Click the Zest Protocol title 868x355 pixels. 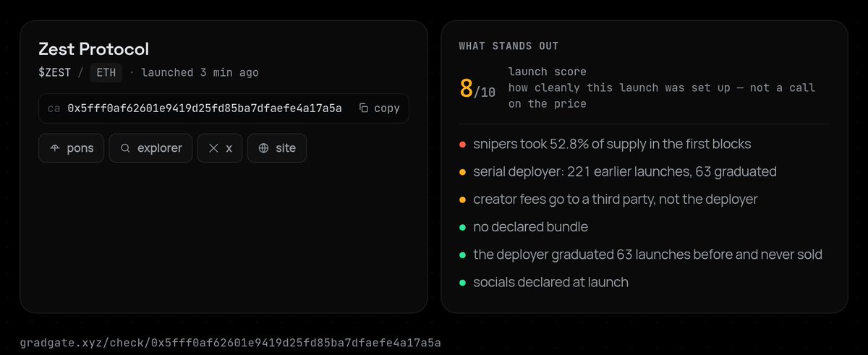(93, 49)
